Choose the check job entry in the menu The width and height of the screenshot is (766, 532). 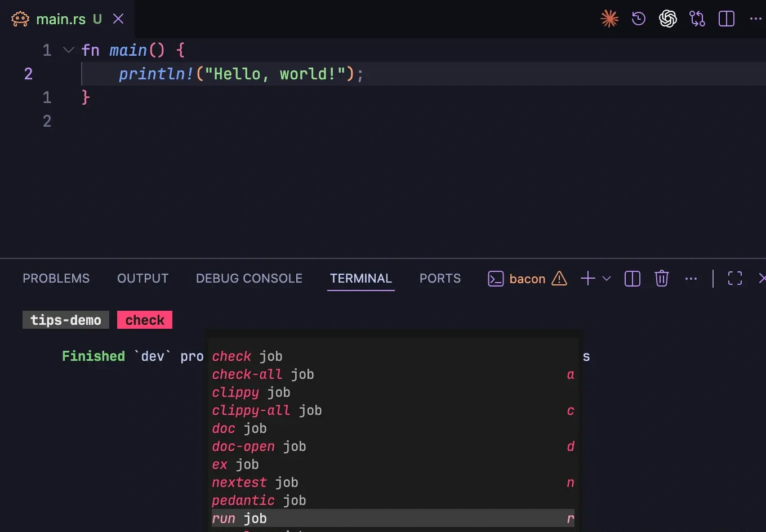tap(393, 356)
